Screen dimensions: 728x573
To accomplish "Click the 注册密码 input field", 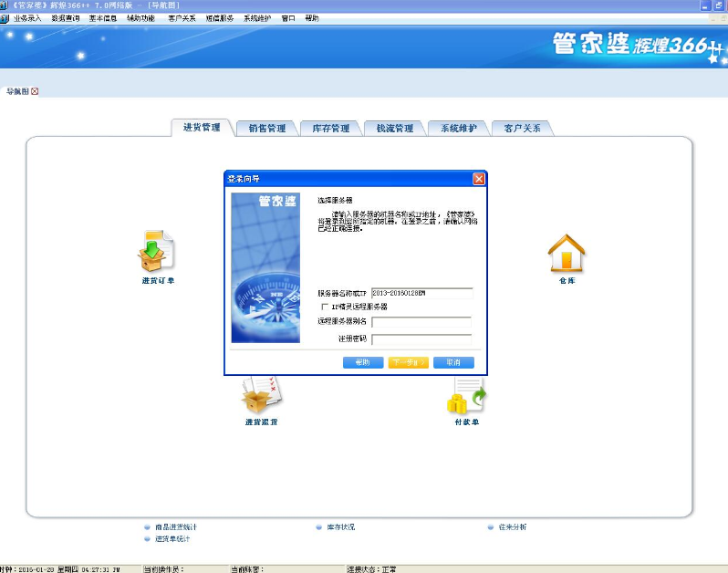I will pyautogui.click(x=421, y=339).
